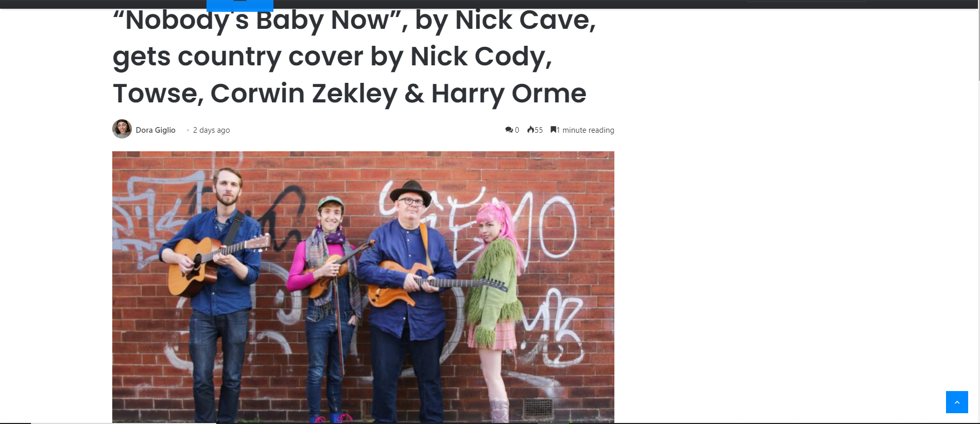Click the speech bubble comments icon

coord(509,130)
